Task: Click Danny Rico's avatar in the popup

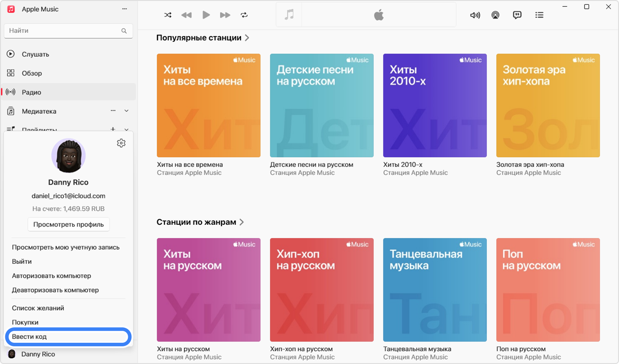Action: [69, 156]
